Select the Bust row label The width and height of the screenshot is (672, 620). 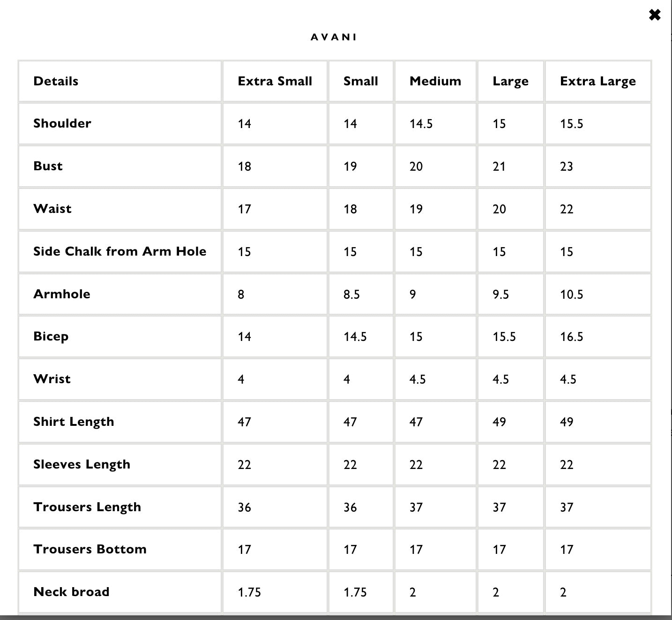(x=48, y=166)
